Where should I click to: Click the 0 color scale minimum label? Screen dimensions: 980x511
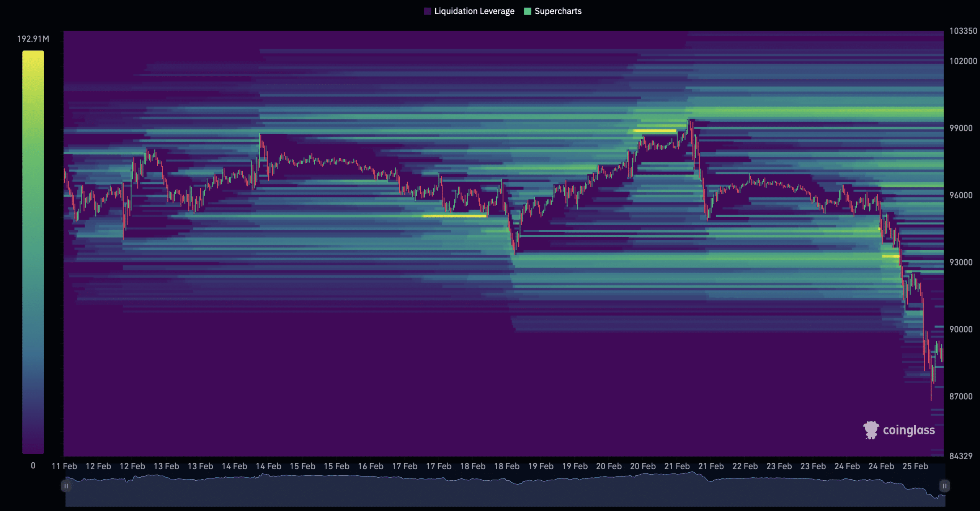[x=33, y=465]
